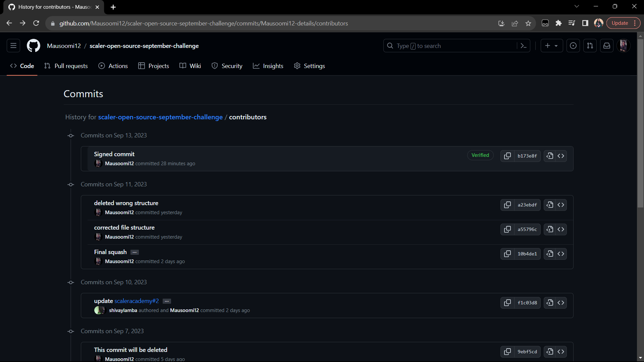Browse repository at commit a55796c
This screenshot has width=644, height=362.
tap(561, 229)
